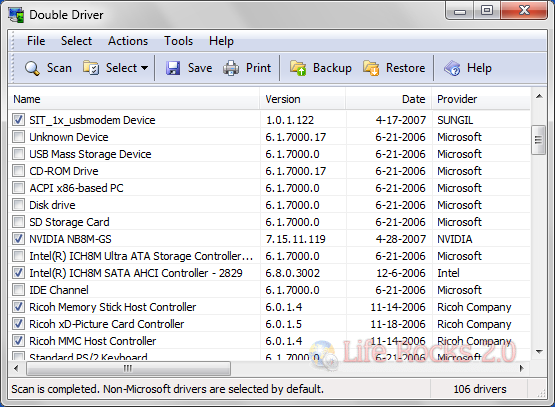Click the Print printer icon
The width and height of the screenshot is (555, 407).
[x=231, y=68]
